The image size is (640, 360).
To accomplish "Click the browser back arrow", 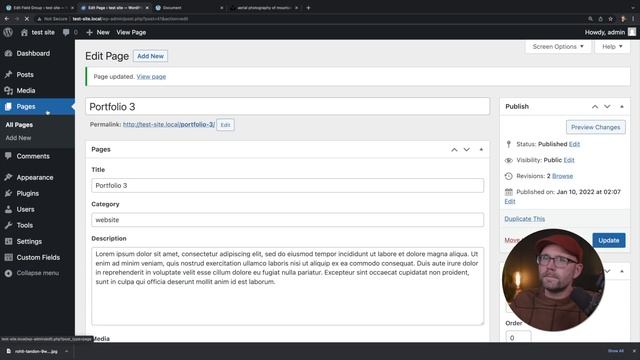I will click(7, 19).
